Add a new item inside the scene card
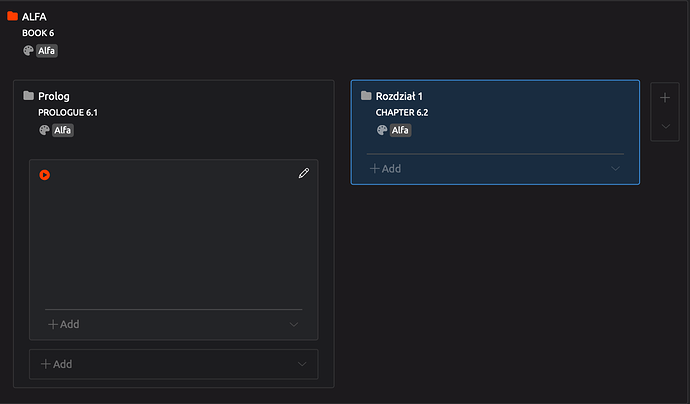Viewport: 690px width, 404px height. tap(64, 325)
